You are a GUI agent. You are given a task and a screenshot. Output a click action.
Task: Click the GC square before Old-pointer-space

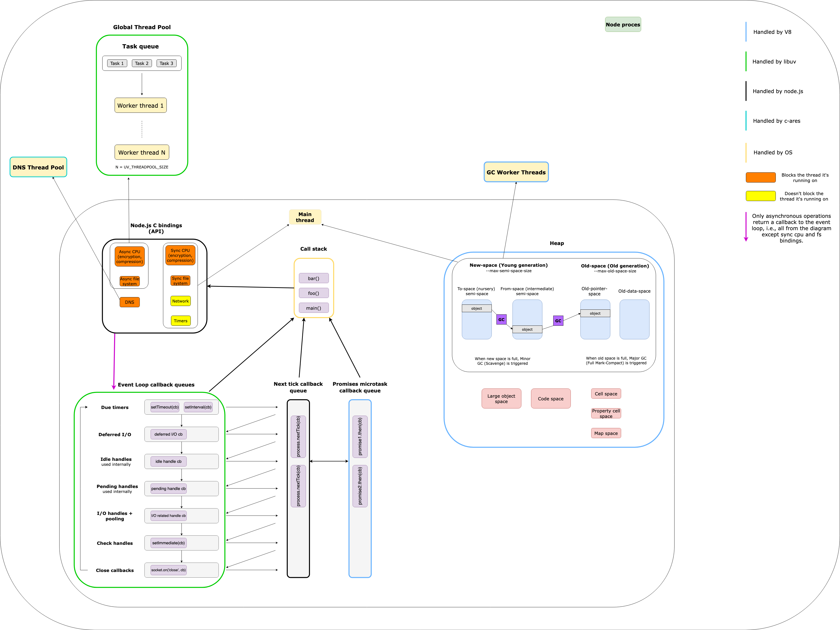click(558, 321)
